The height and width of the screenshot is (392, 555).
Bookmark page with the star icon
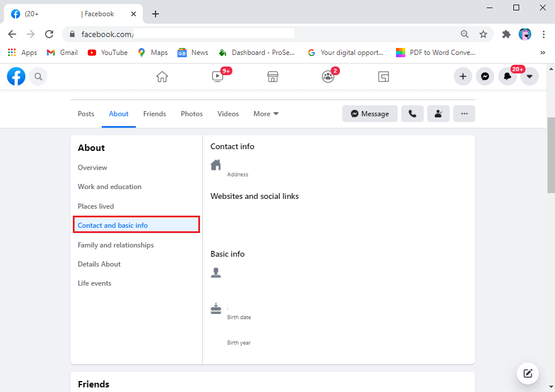(483, 34)
